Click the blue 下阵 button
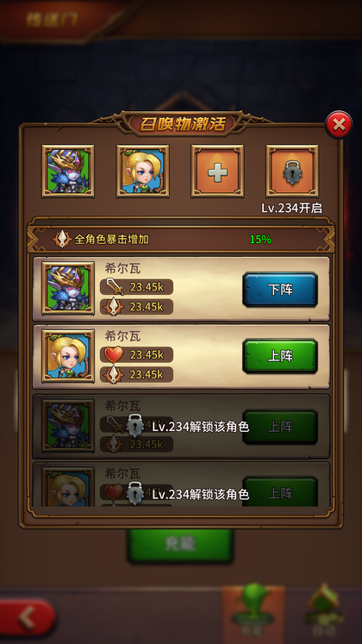The image size is (362, 644). [x=280, y=290]
